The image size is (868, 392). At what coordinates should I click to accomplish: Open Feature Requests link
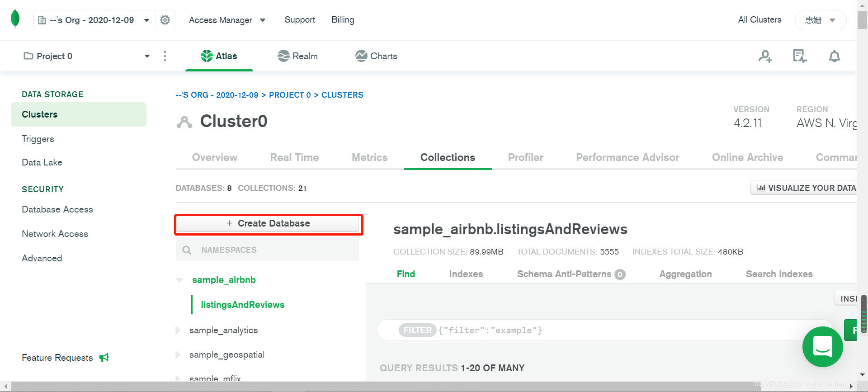pyautogui.click(x=57, y=358)
